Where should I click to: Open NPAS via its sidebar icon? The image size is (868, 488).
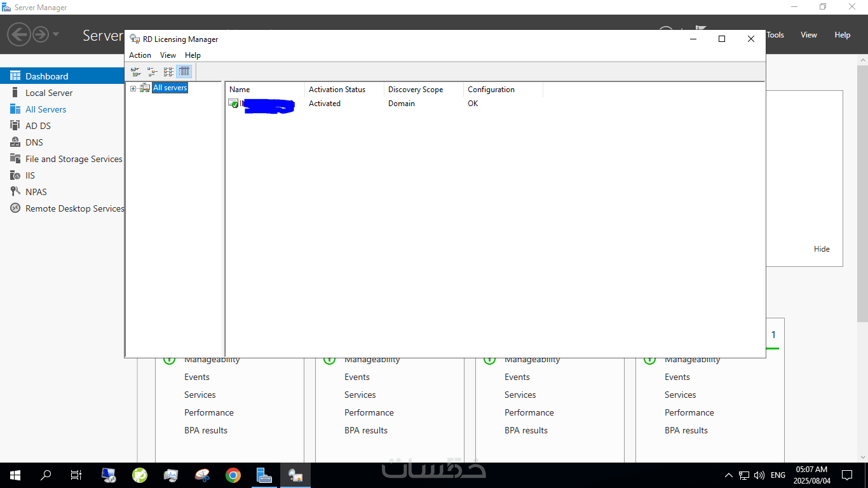15,192
